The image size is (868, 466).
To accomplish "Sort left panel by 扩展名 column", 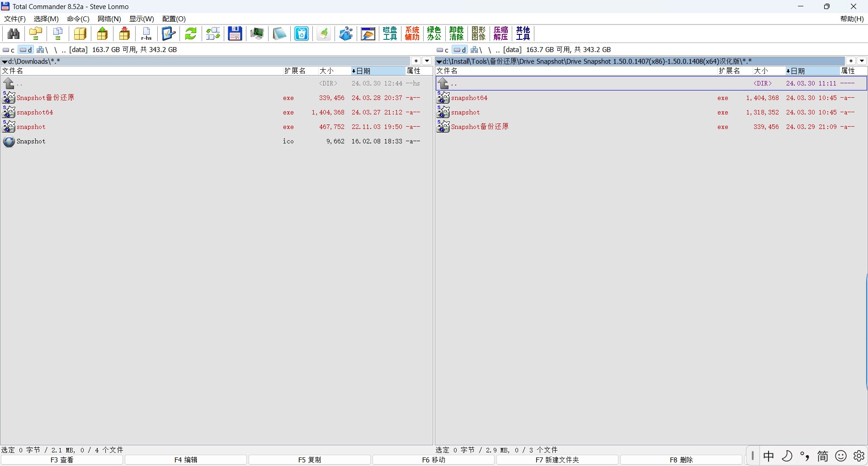I will pos(300,71).
